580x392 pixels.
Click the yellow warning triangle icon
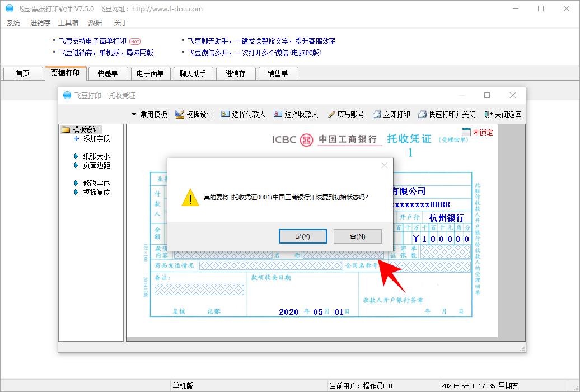[190, 197]
